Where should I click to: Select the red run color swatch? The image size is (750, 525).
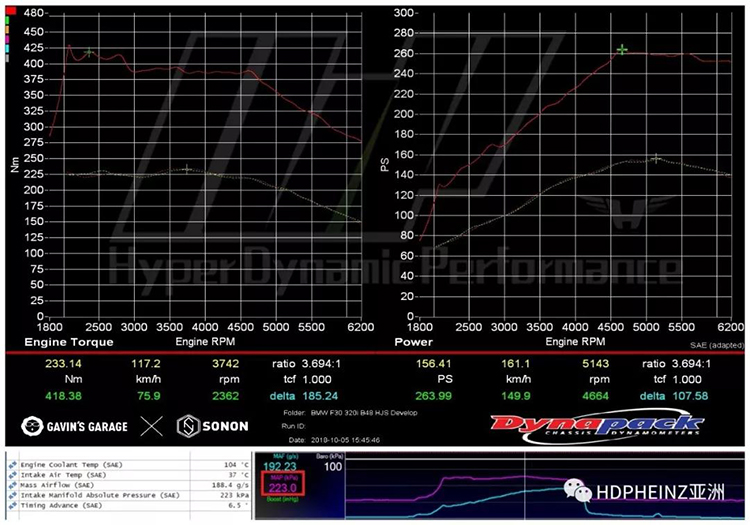11,11
